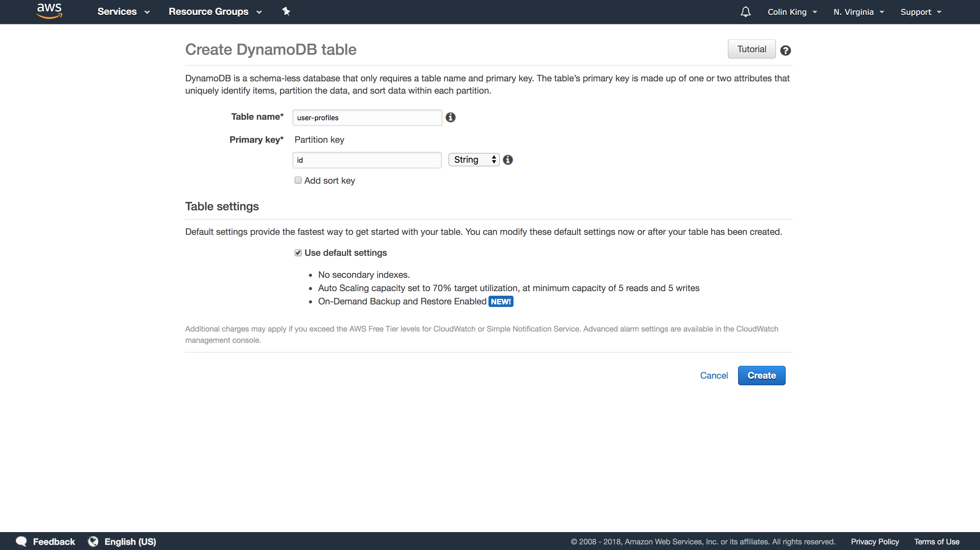Image resolution: width=980 pixels, height=550 pixels.
Task: Open the Support menu
Action: pyautogui.click(x=921, y=12)
